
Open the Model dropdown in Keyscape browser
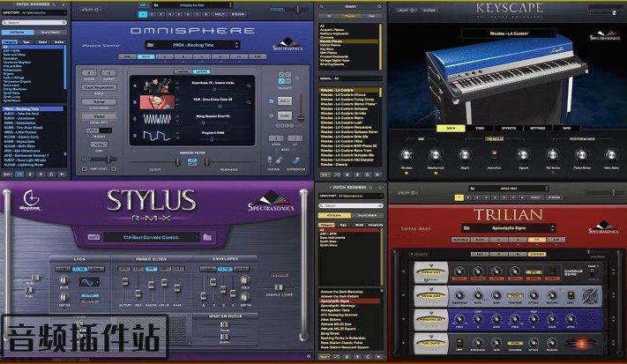(x=350, y=78)
